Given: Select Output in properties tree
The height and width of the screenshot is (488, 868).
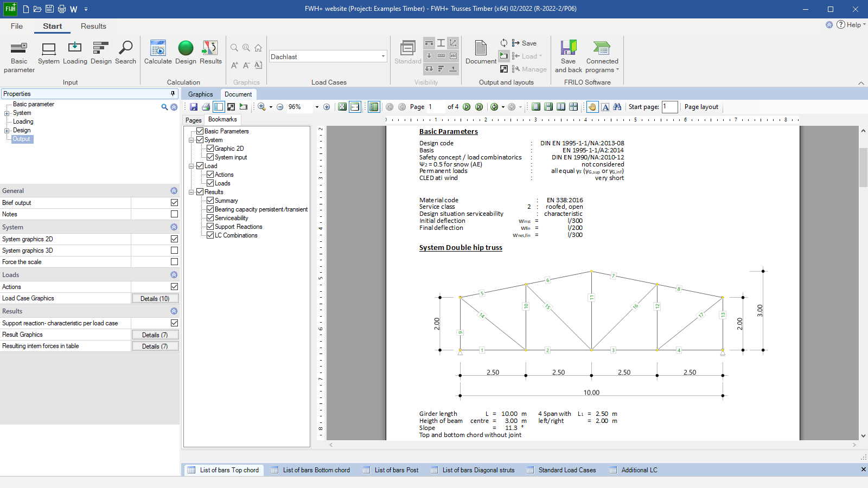Looking at the screenshot, I should tap(22, 139).
